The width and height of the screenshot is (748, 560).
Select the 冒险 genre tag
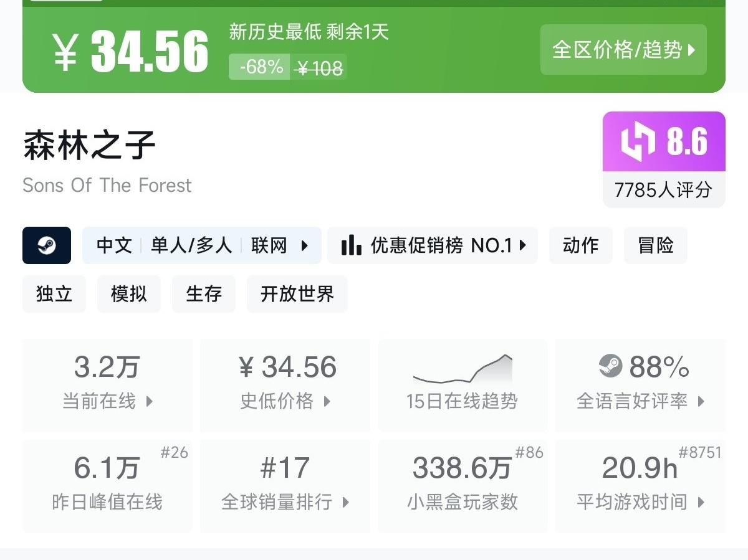coord(655,245)
